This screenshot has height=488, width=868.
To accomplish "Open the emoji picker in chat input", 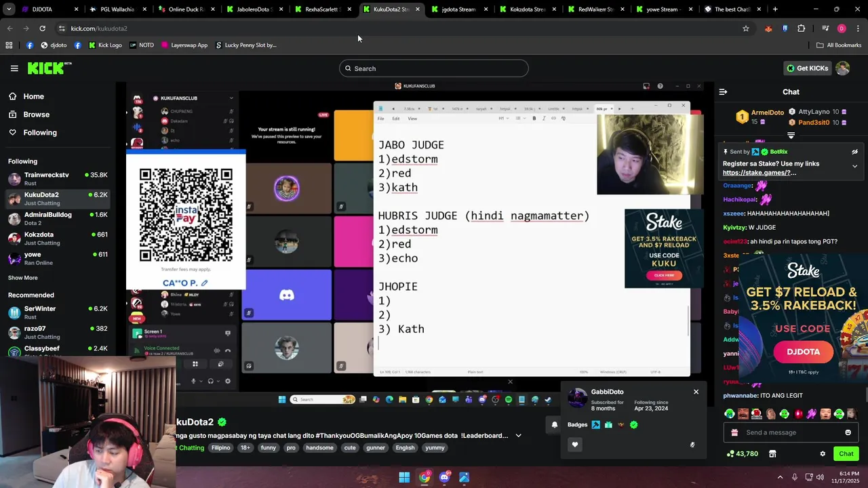I will point(848,432).
